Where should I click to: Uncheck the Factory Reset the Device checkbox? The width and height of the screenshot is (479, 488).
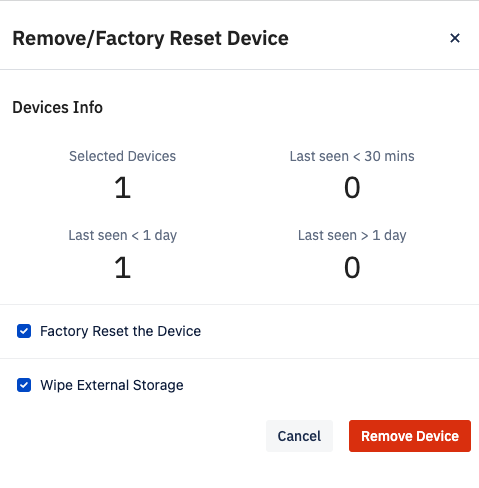tap(24, 331)
